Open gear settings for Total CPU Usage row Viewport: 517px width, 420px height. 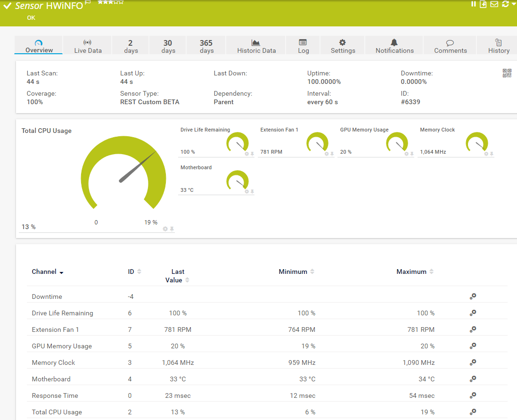point(473,412)
